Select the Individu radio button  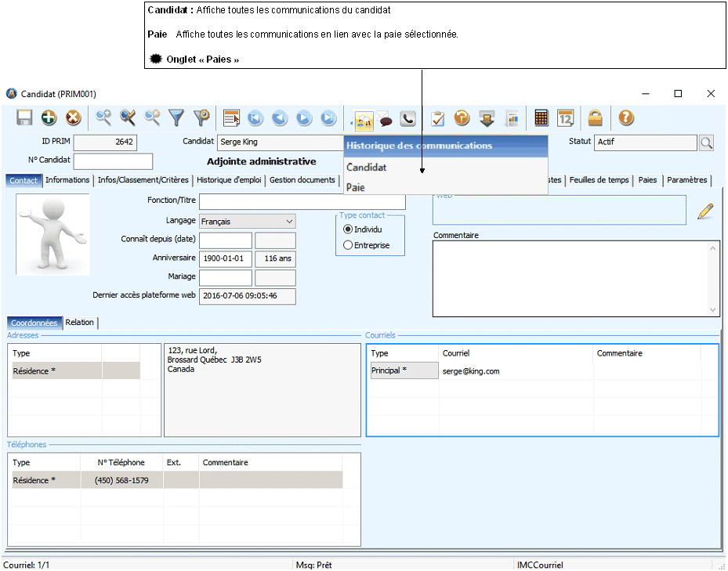point(348,229)
